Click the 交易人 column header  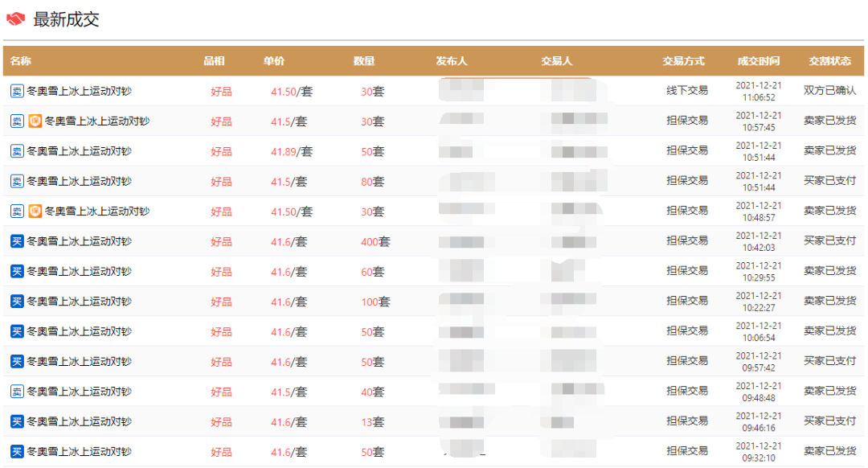tap(557, 61)
